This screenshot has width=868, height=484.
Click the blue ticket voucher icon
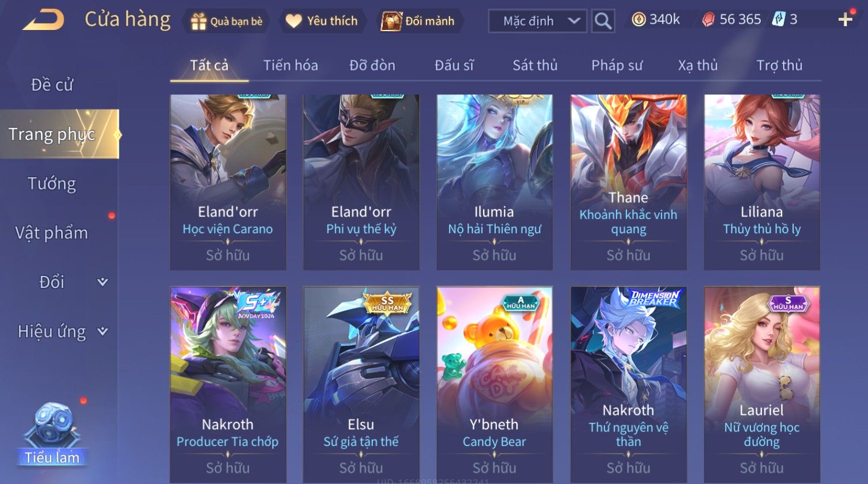coord(779,20)
